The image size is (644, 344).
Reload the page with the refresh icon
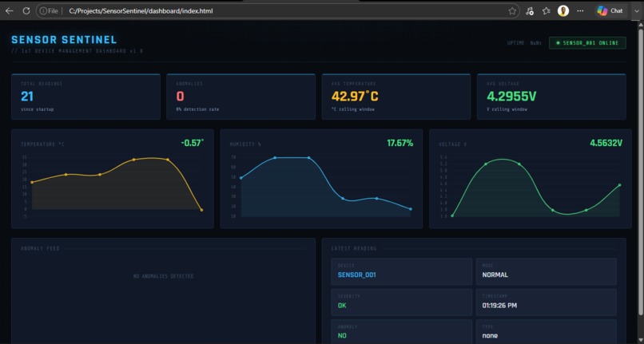click(x=26, y=11)
